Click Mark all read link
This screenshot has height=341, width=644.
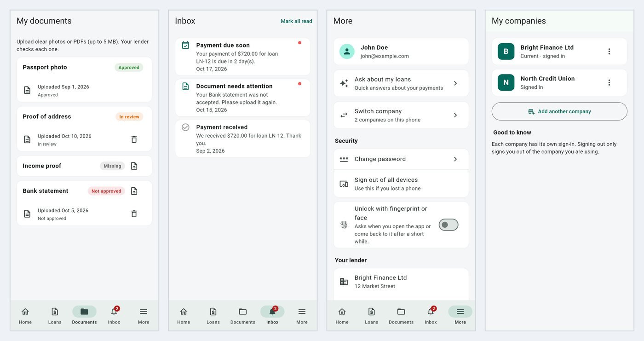click(x=296, y=21)
